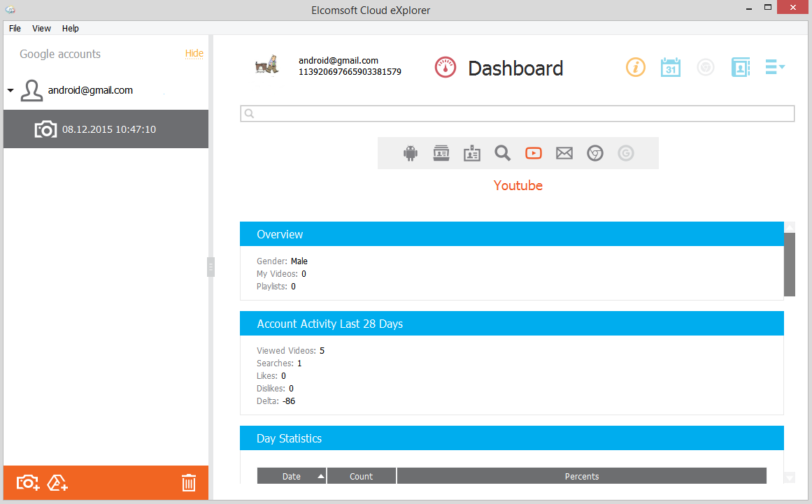812x504 pixels.
Task: Hide the Google accounts panel
Action: (x=194, y=53)
